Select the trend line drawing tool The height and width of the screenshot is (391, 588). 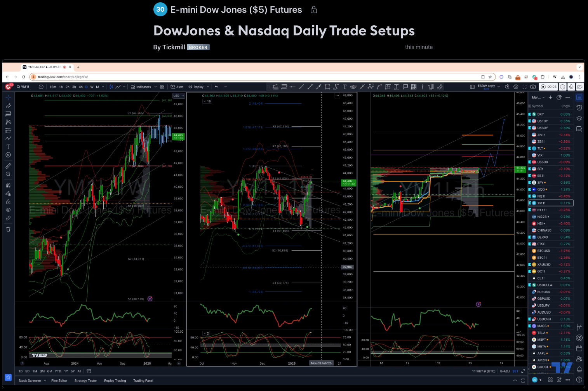pos(8,105)
